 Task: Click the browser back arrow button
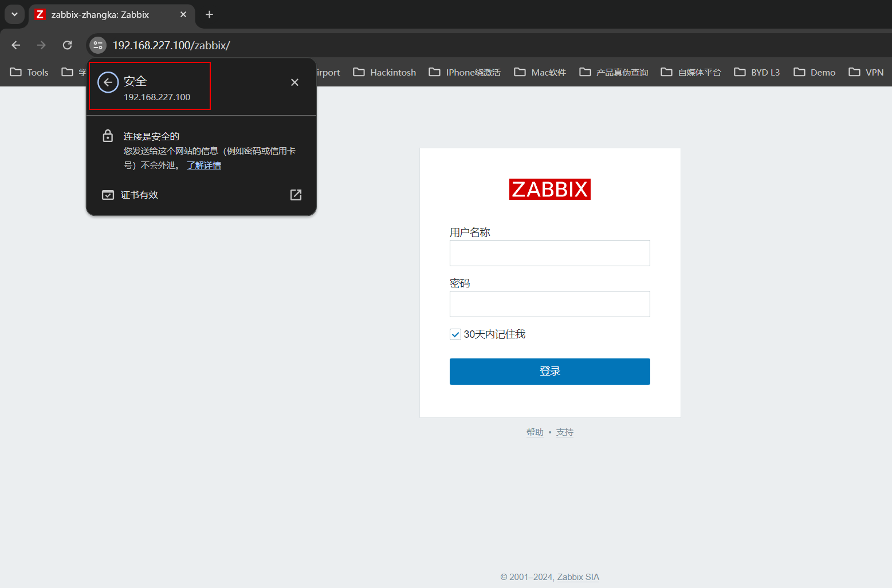16,45
